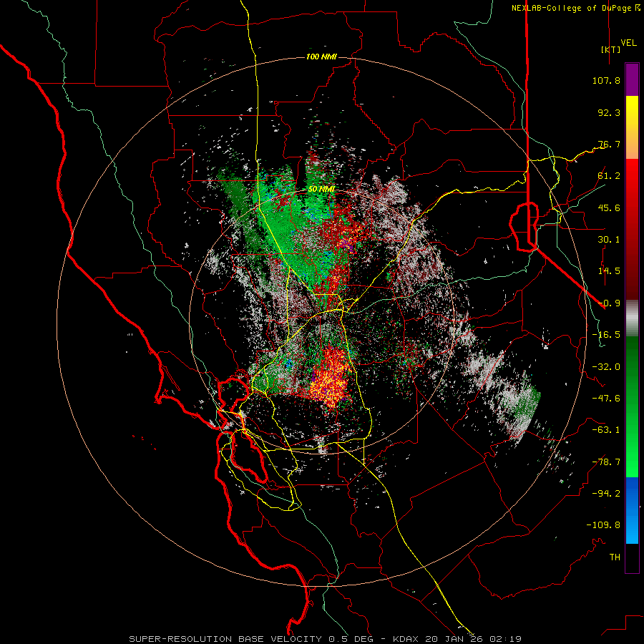Click the 92.3 scale value
Screen dimensions: 644x644
(609, 112)
